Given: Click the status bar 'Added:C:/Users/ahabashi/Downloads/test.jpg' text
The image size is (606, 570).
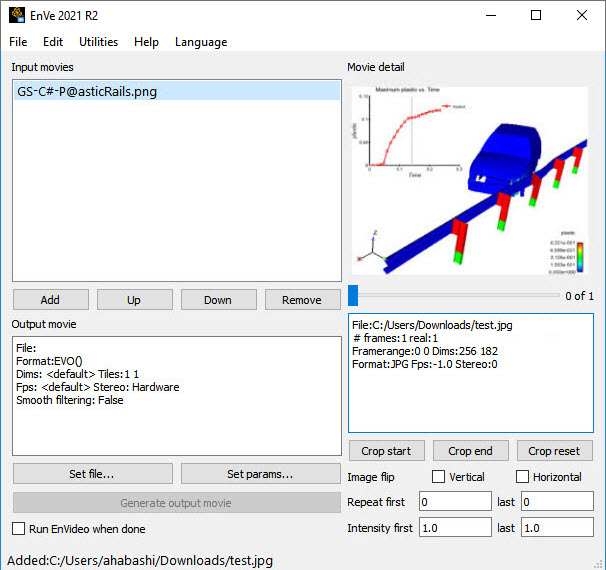Looking at the screenshot, I should coord(140,560).
